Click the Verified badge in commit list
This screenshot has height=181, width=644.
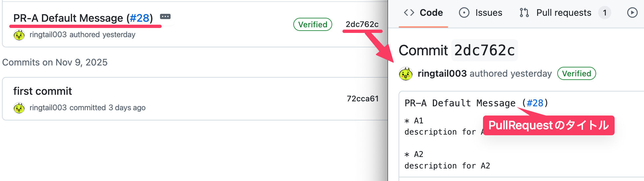[x=312, y=24]
